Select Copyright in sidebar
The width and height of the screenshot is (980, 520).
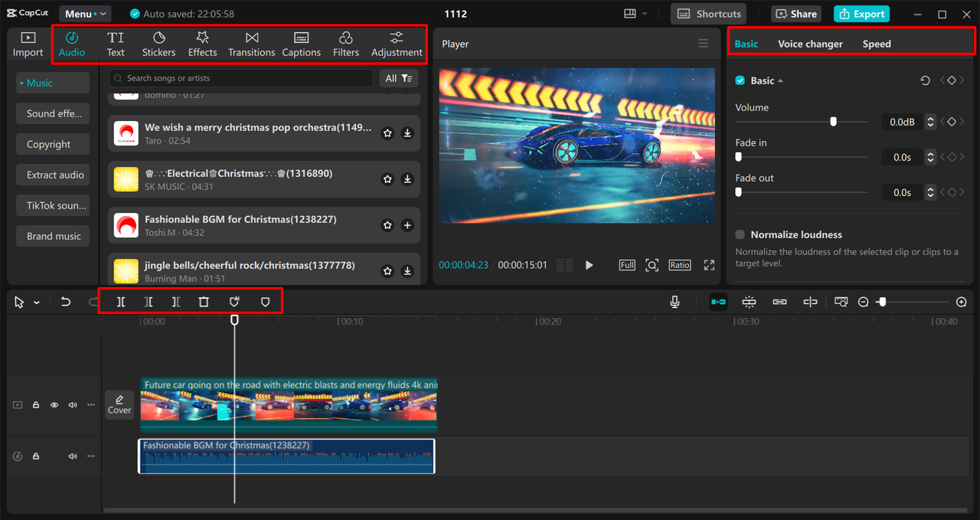(53, 144)
